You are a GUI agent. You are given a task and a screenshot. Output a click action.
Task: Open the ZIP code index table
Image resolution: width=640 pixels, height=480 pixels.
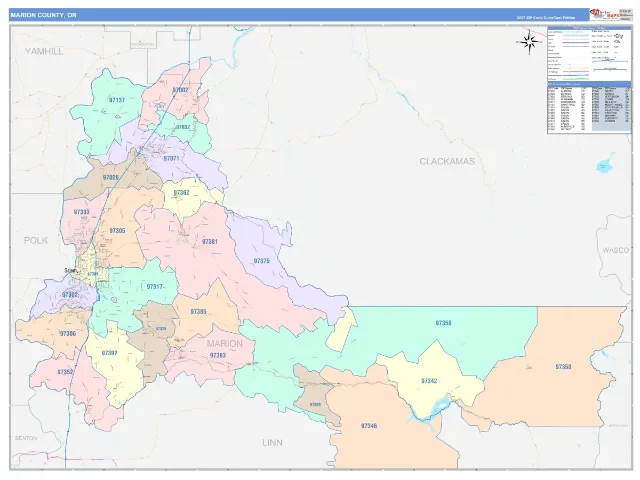pyautogui.click(x=589, y=107)
